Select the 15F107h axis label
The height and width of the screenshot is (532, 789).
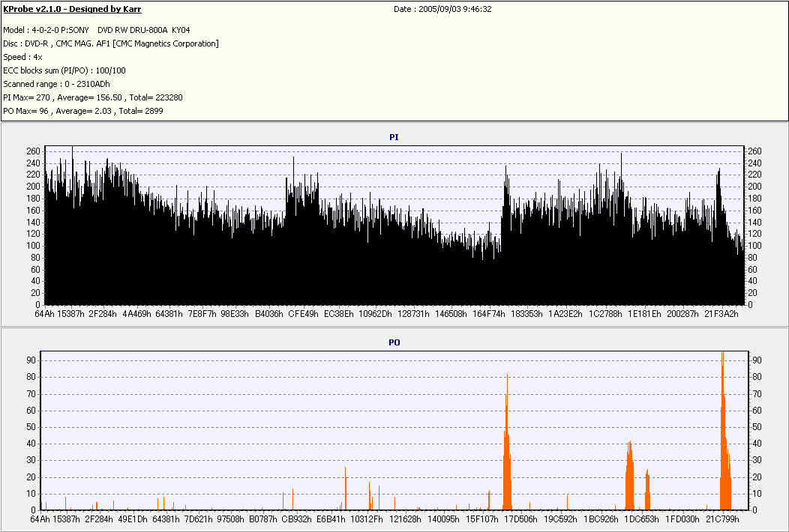(x=482, y=519)
